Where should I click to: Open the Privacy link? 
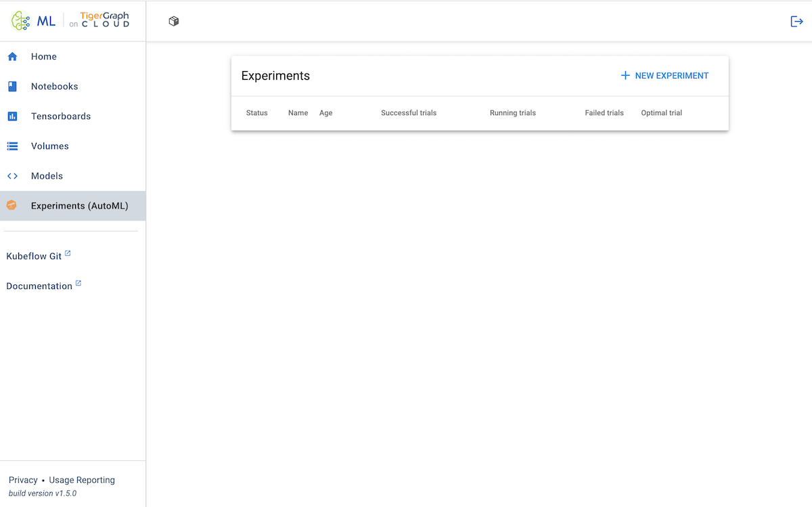[23, 479]
